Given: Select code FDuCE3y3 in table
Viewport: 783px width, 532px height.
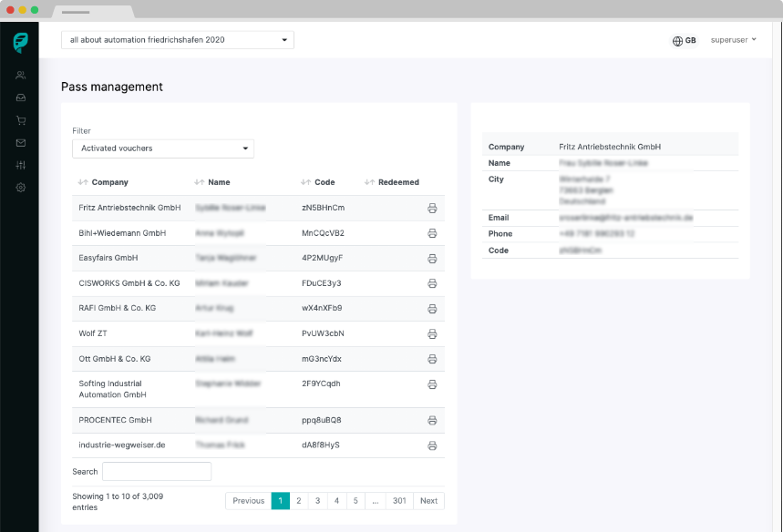Looking at the screenshot, I should (322, 283).
